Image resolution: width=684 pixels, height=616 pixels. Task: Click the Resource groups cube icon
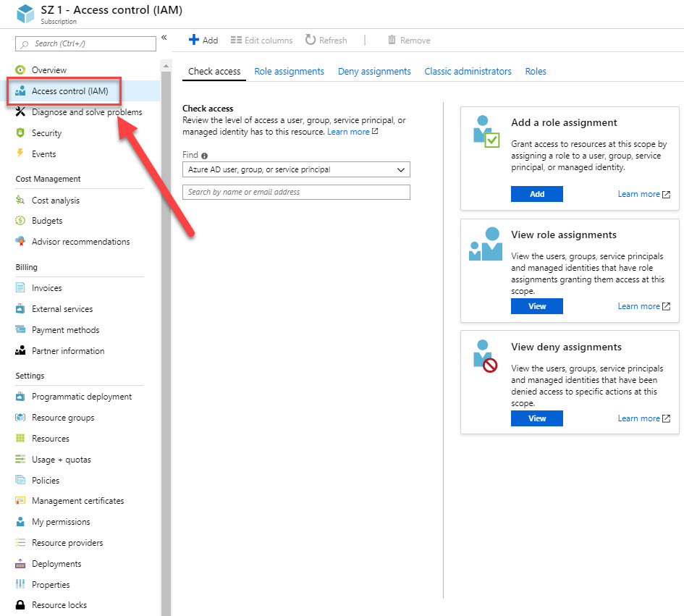(x=20, y=417)
